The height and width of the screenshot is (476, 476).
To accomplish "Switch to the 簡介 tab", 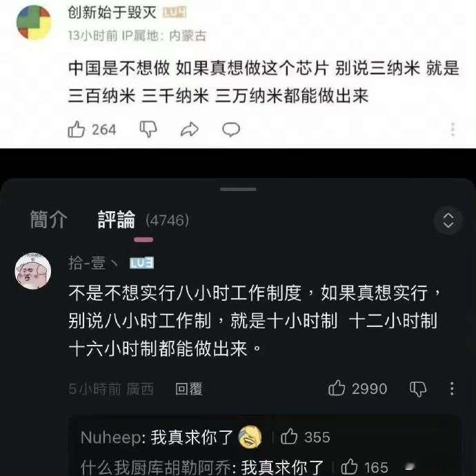I will point(48,220).
